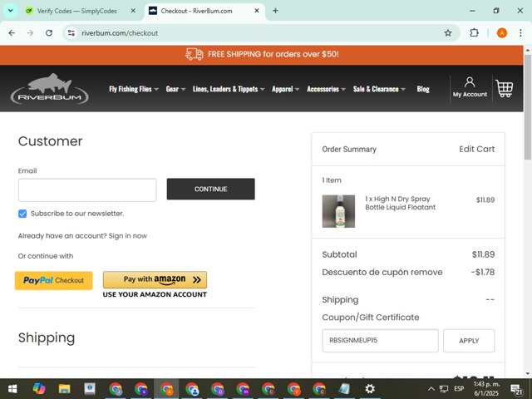The image size is (532, 399).
Task: Open a new browser tab
Action: click(275, 11)
